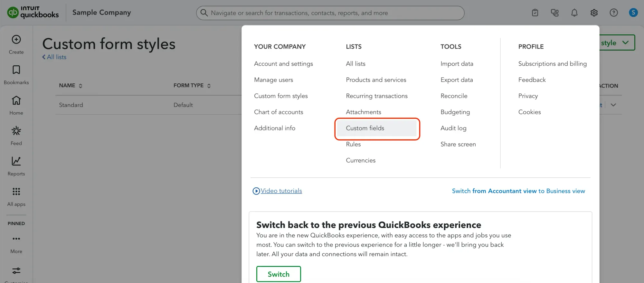Open the Video tutorials link
The image size is (644, 283).
281,191
